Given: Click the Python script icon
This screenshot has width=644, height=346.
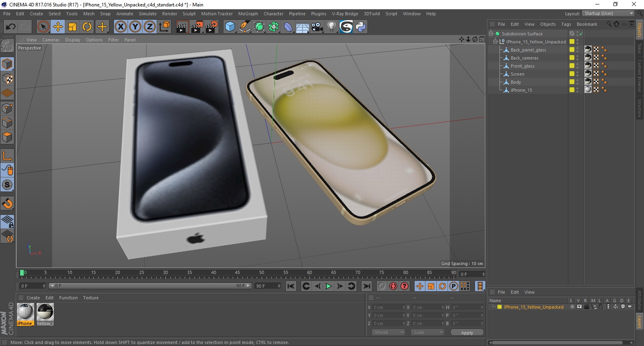Looking at the screenshot, I should tap(361, 27).
